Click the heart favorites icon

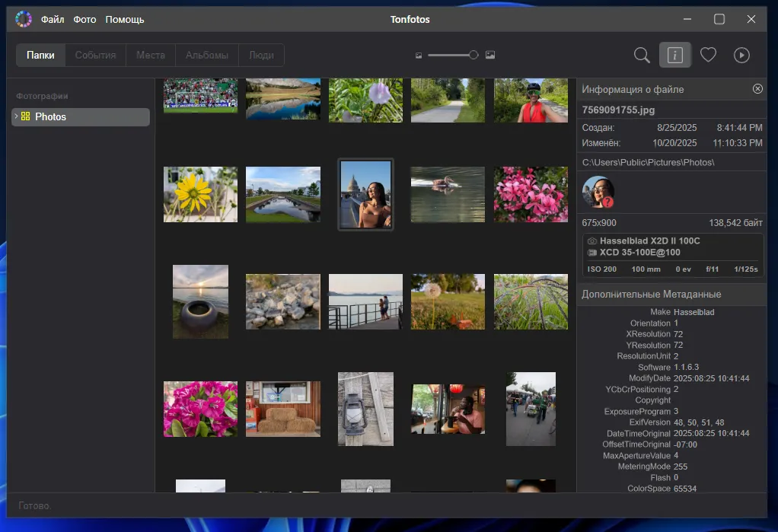(x=708, y=55)
